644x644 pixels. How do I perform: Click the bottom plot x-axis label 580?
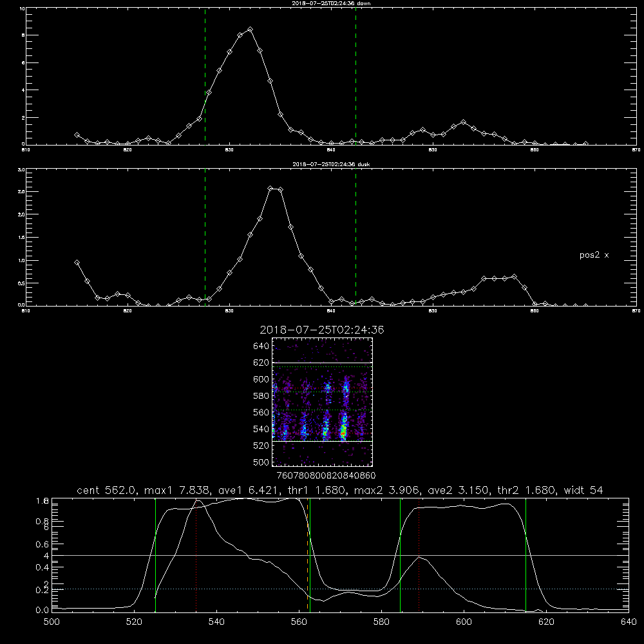coord(381,622)
